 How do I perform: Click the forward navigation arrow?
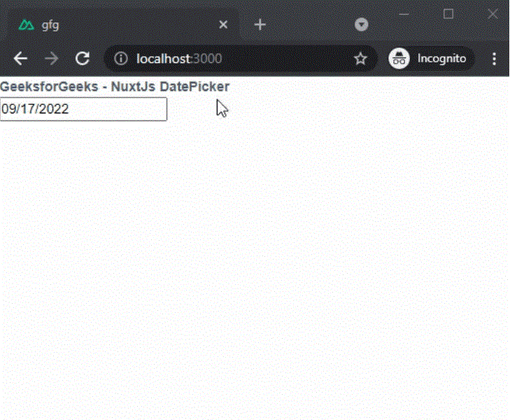coord(51,59)
